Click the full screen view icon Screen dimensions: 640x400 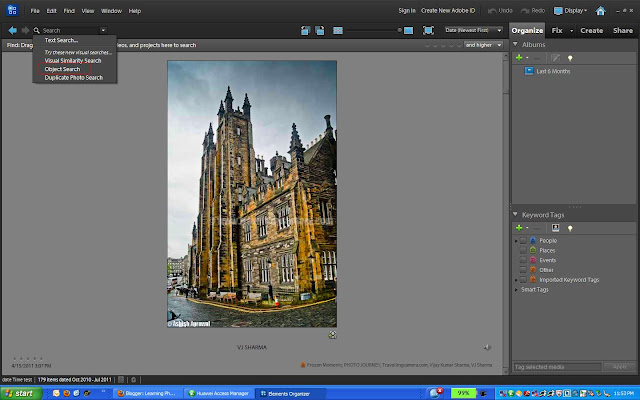pyautogui.click(x=429, y=31)
